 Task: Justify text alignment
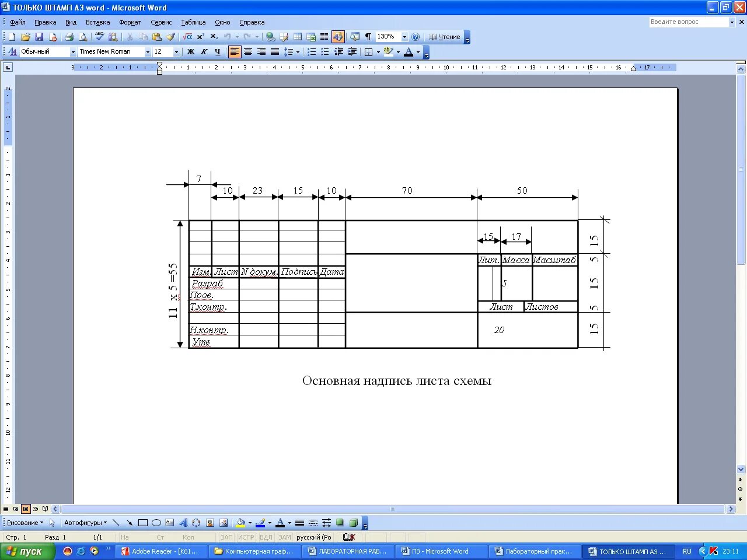click(x=275, y=52)
